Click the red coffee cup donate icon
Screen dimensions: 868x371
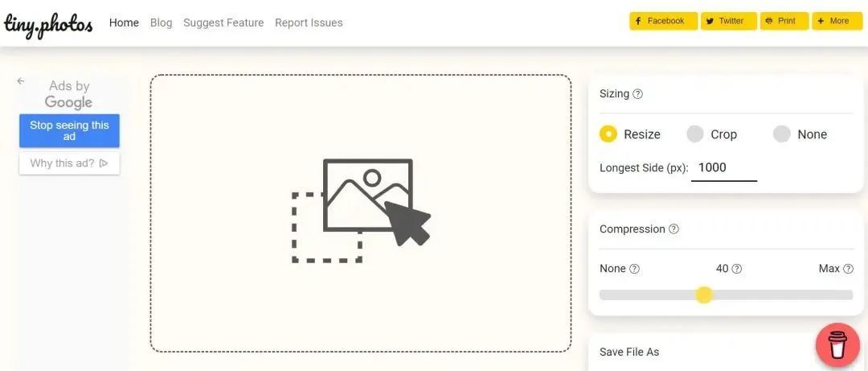coord(837,345)
